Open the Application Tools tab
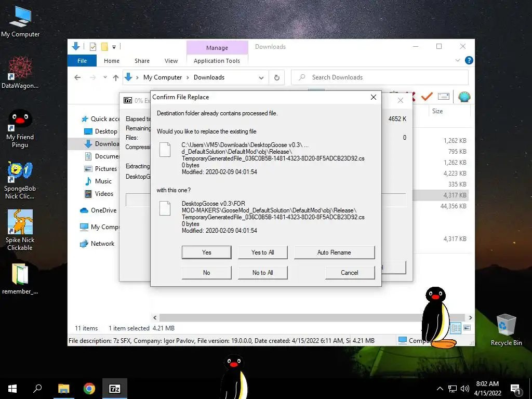The width and height of the screenshot is (532, 399). click(x=217, y=61)
